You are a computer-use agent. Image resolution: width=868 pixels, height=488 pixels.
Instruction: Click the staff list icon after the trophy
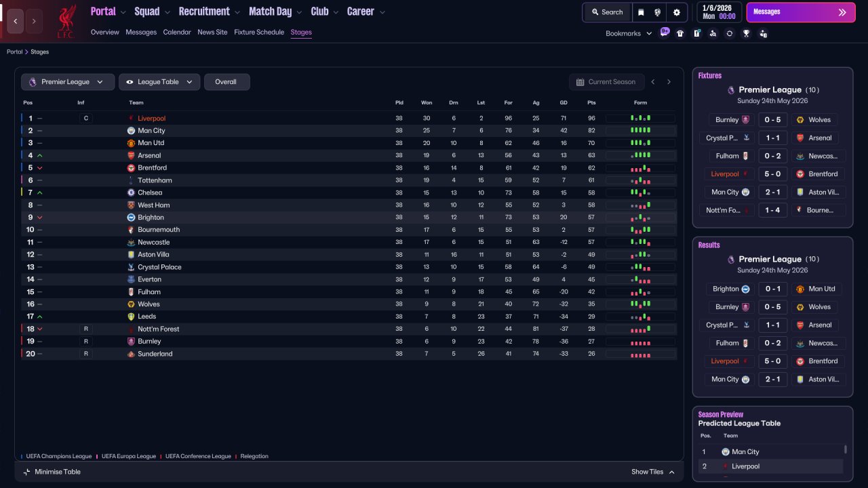763,33
